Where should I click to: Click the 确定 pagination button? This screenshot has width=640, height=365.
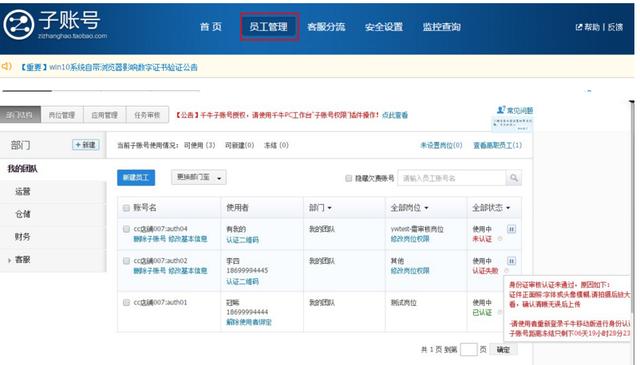coord(503,349)
